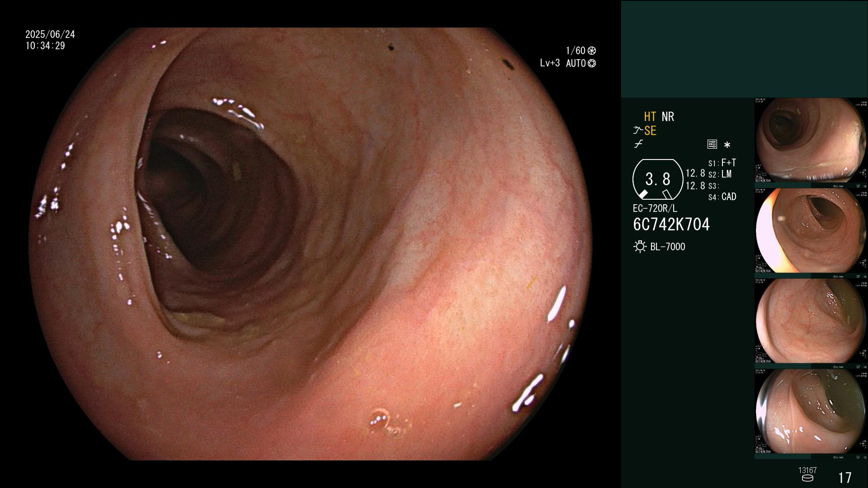The image size is (868, 488).
Task: Select the yellow SE label
Action: coord(650,131)
